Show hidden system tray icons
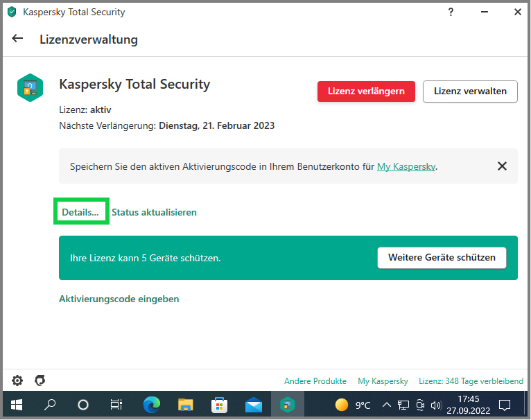The height and width of the screenshot is (420, 531). 386,405
